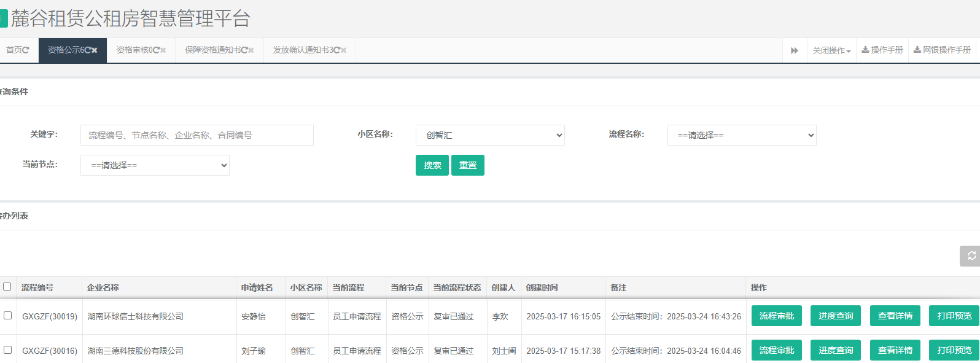Expand the 关闭操作 menu
This screenshot has height=363, width=980.
pos(831,50)
